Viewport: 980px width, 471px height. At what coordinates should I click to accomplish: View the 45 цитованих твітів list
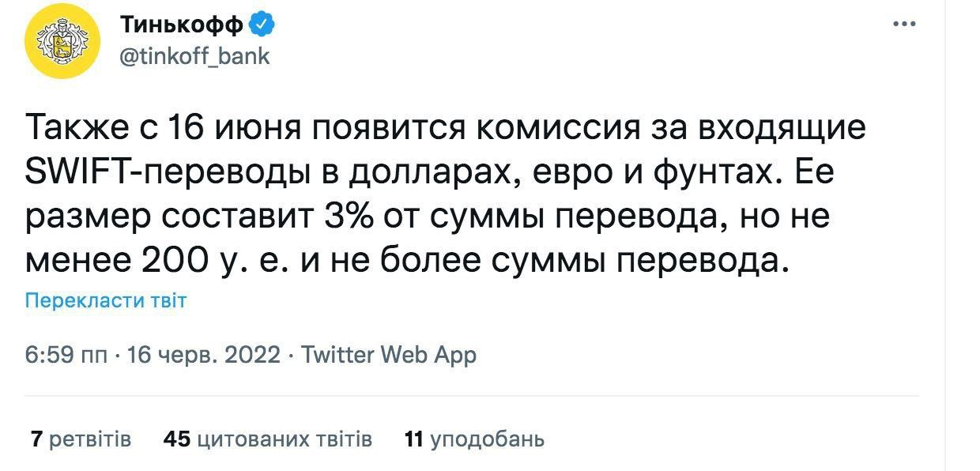[267, 439]
